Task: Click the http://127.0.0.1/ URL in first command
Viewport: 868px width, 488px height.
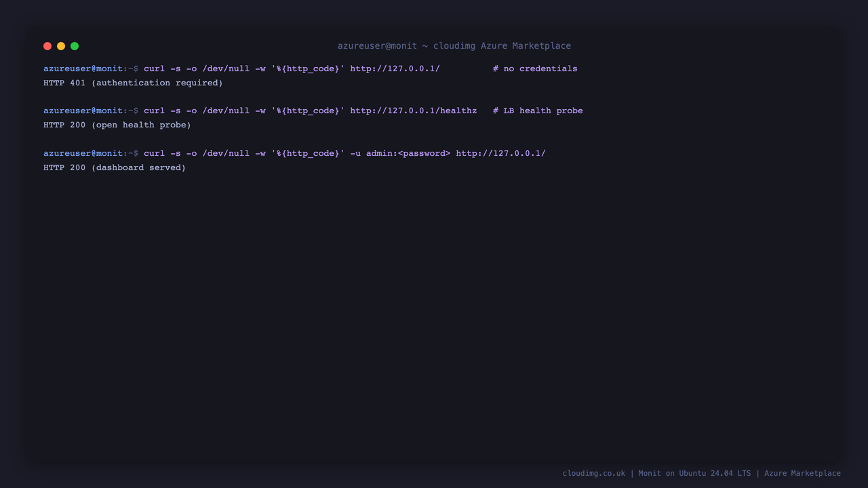Action: (395, 68)
